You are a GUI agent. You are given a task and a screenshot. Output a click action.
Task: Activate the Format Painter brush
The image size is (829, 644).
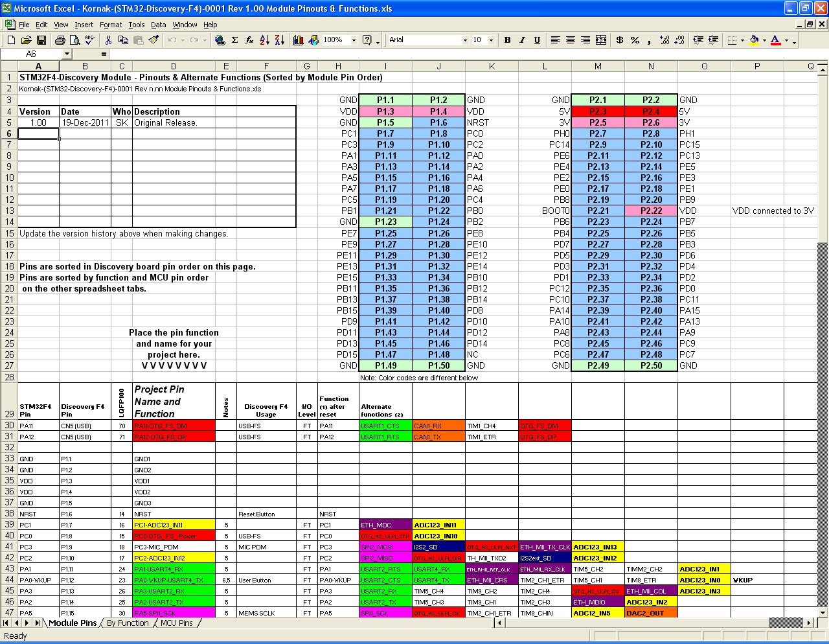(153, 40)
